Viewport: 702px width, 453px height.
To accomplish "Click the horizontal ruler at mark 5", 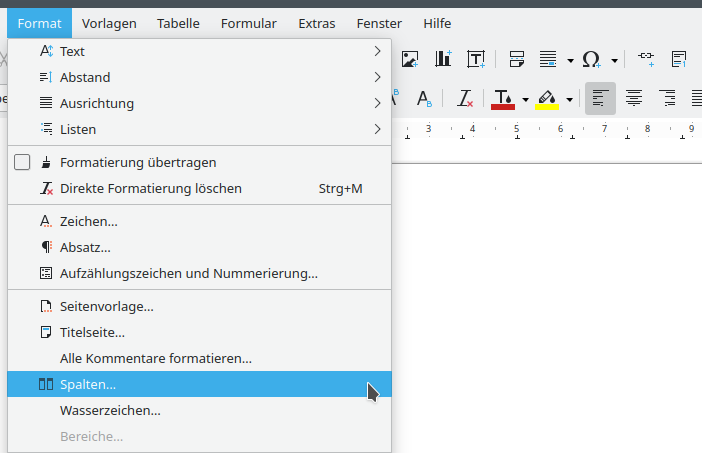I will click(516, 129).
